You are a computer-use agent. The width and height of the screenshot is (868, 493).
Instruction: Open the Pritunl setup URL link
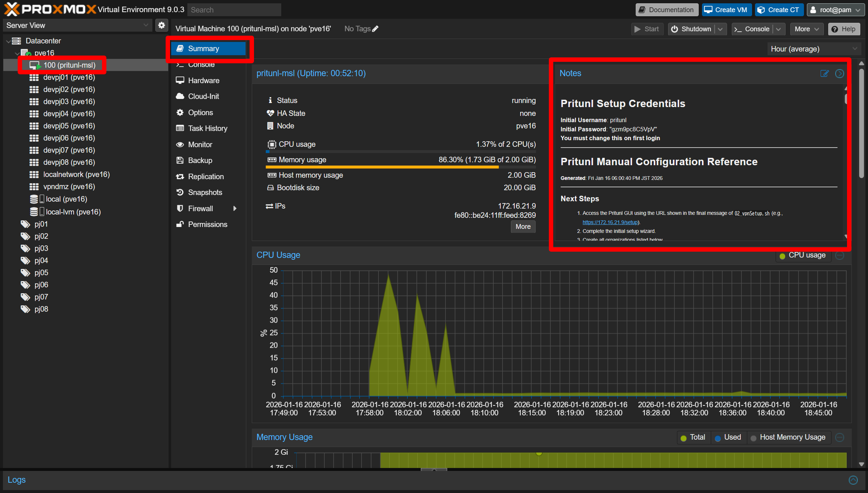pyautogui.click(x=610, y=222)
